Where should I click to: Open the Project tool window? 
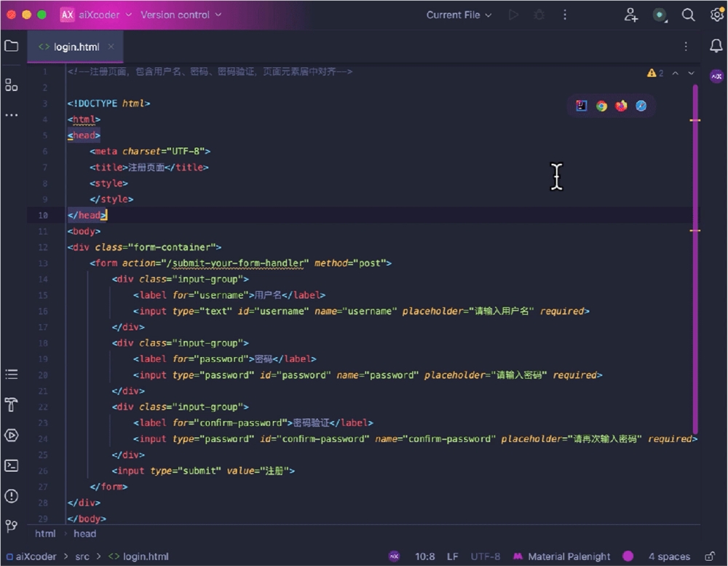11,46
